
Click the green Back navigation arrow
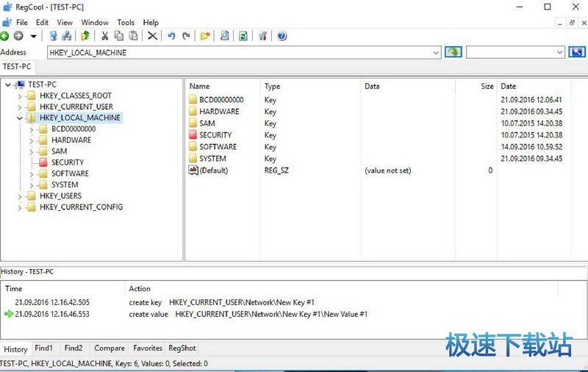pyautogui.click(x=5, y=36)
